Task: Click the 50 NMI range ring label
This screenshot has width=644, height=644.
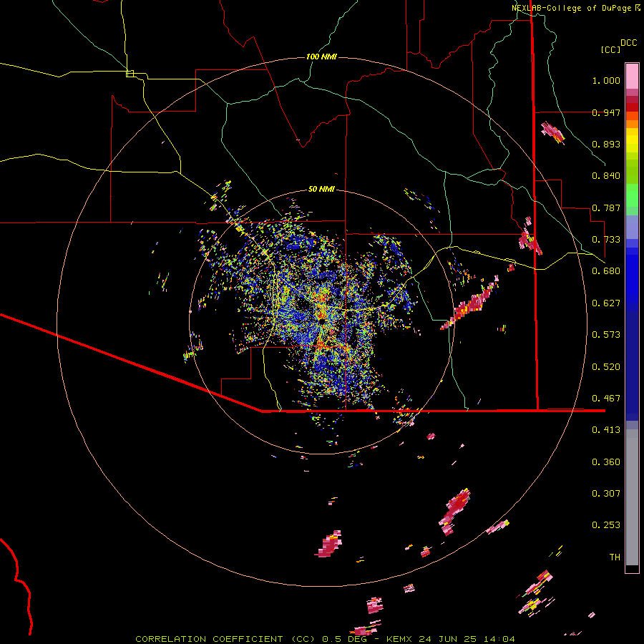Action: point(321,190)
